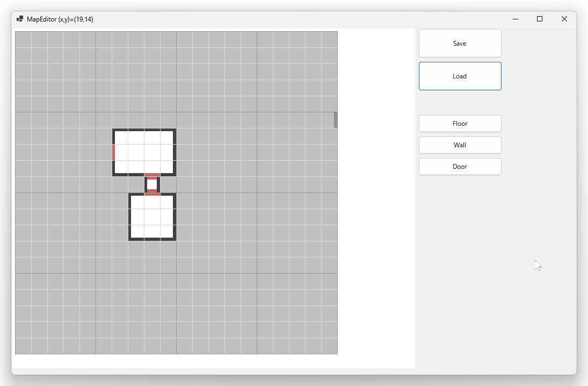Close the MapEditor window
The width and height of the screenshot is (588, 386).
tap(564, 19)
